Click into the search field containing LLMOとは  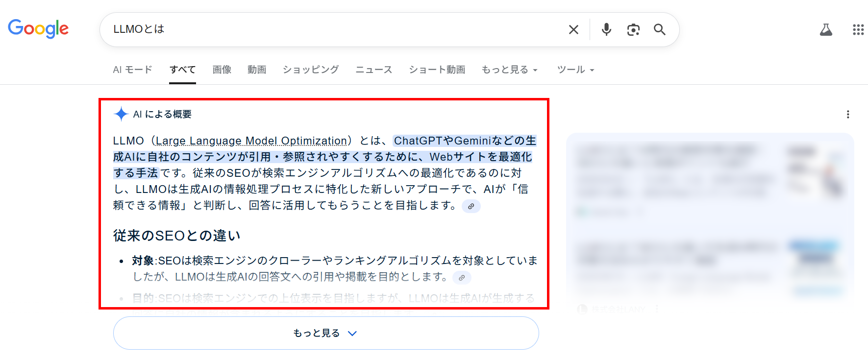click(x=333, y=29)
